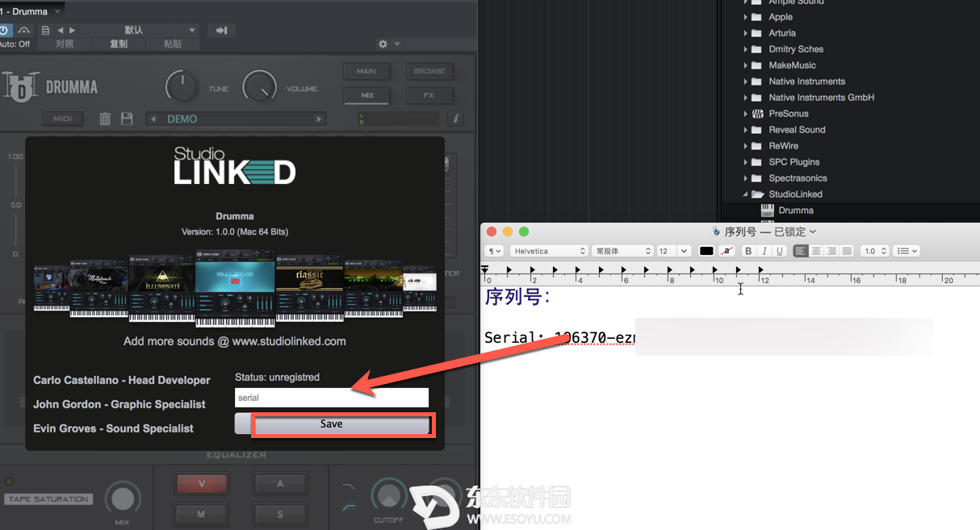Click the sidechain route arrow icon
The width and height of the screenshot is (980, 530).
[x=220, y=31]
